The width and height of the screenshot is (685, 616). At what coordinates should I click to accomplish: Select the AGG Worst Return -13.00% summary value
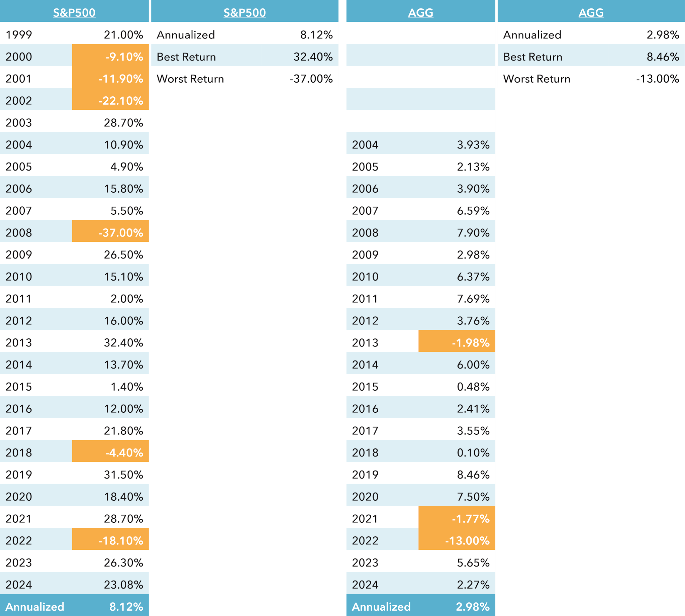tap(658, 79)
